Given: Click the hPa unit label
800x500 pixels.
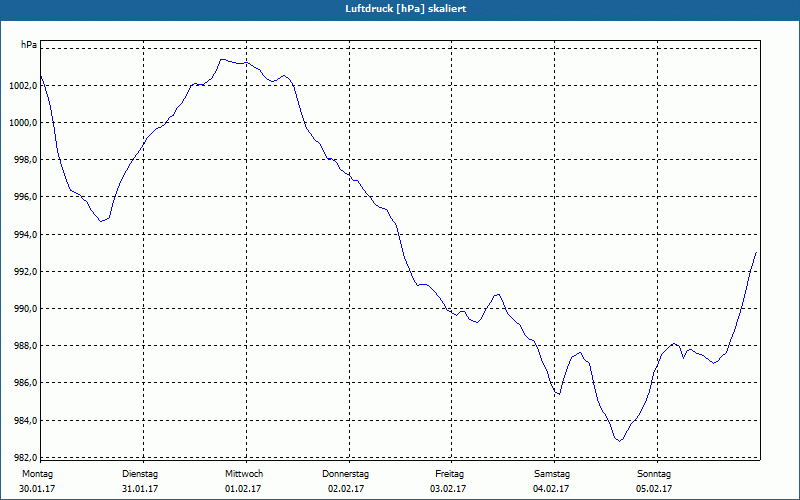Looking at the screenshot, I should [29, 45].
